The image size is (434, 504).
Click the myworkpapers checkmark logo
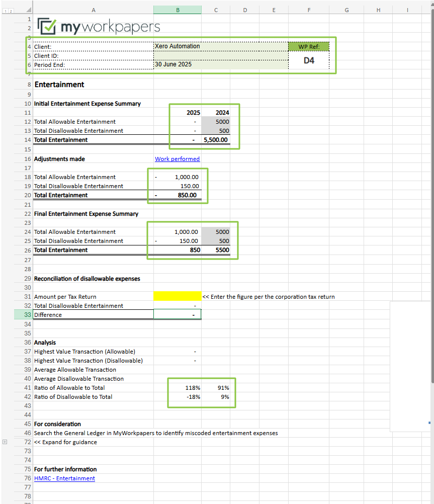pyautogui.click(x=47, y=26)
